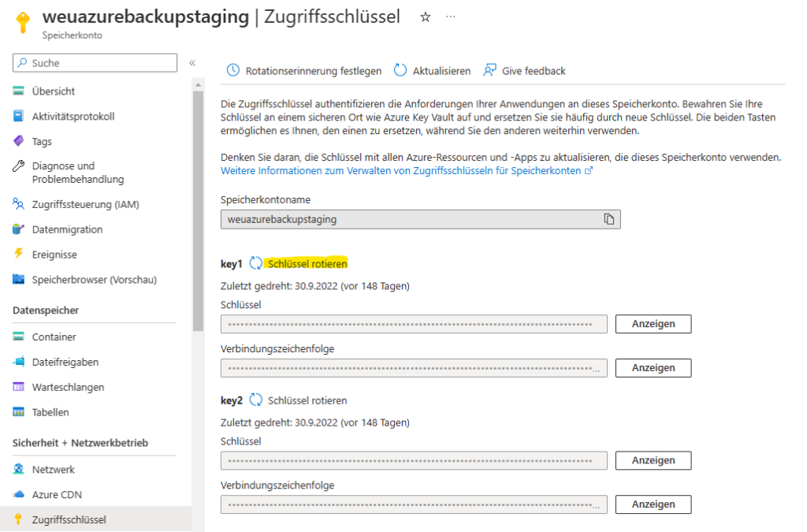Click the key1 rotate icon
The height and width of the screenshot is (532, 807).
pyautogui.click(x=256, y=263)
